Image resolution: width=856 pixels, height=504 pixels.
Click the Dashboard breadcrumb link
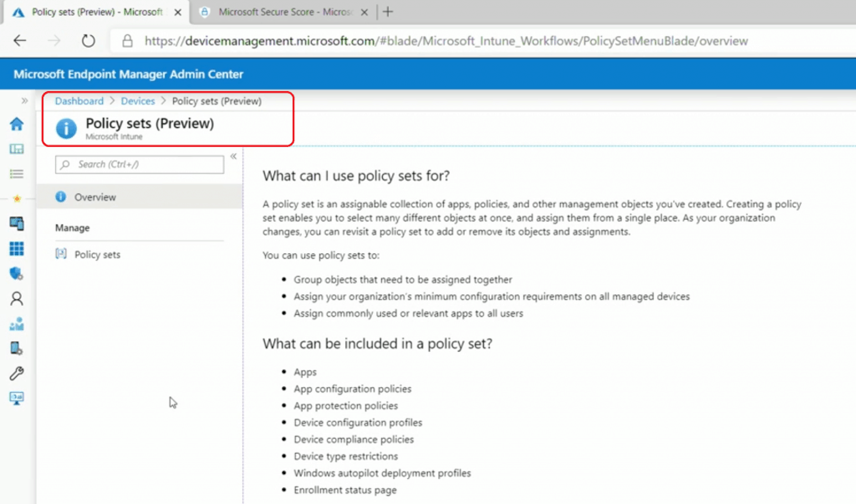pos(79,101)
